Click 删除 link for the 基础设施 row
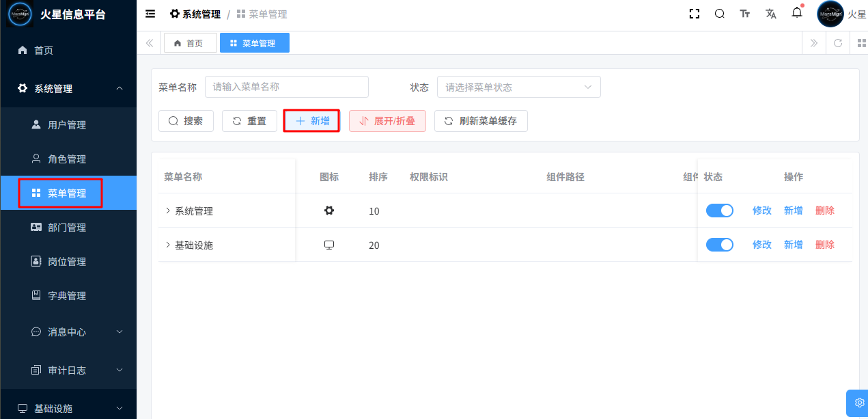The image size is (868, 419). (825, 245)
